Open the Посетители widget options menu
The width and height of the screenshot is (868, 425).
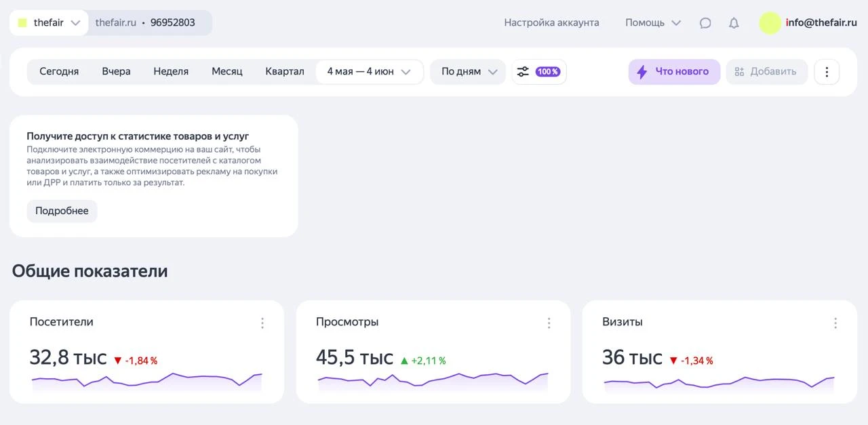pyautogui.click(x=262, y=323)
